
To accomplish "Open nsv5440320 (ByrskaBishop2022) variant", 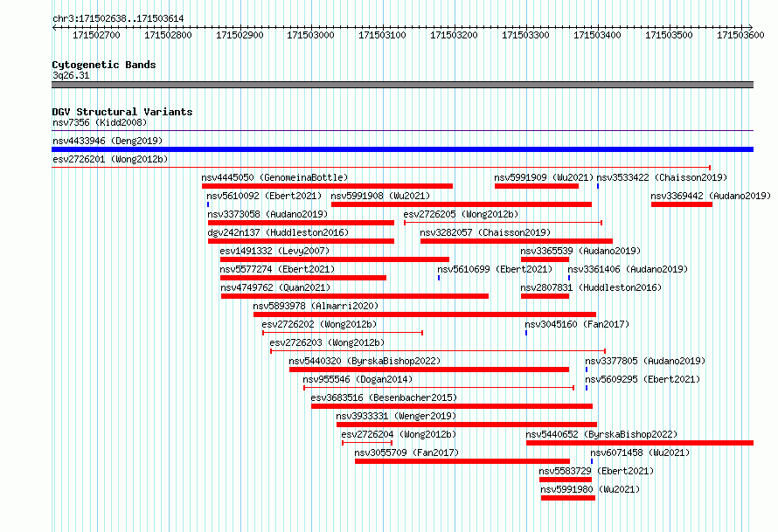I will click(x=365, y=361).
